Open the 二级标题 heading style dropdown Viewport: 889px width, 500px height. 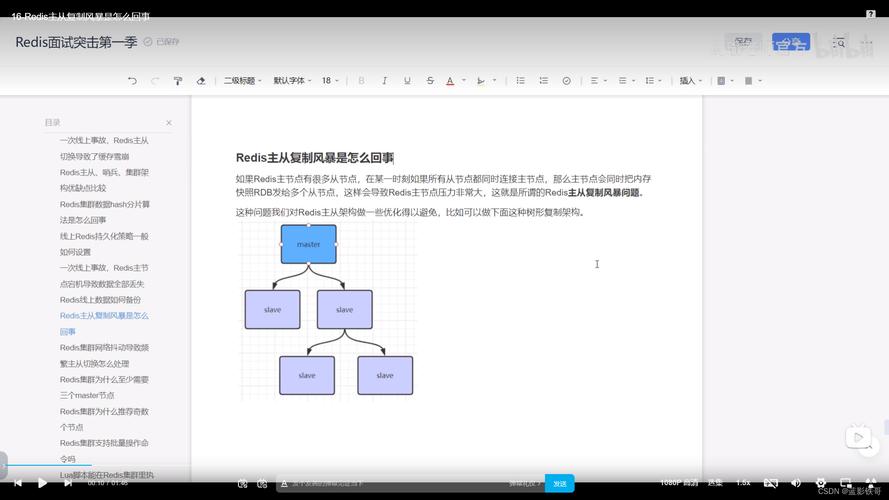click(243, 81)
